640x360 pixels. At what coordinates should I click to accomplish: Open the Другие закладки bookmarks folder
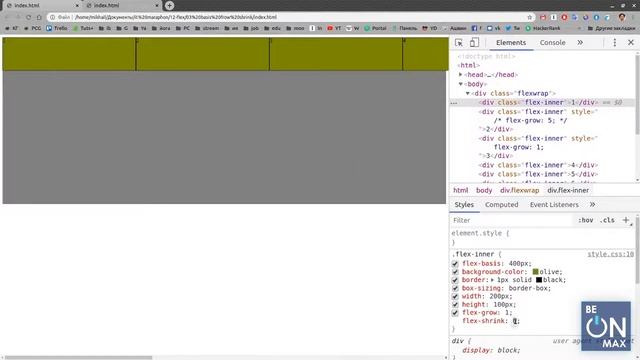611,28
